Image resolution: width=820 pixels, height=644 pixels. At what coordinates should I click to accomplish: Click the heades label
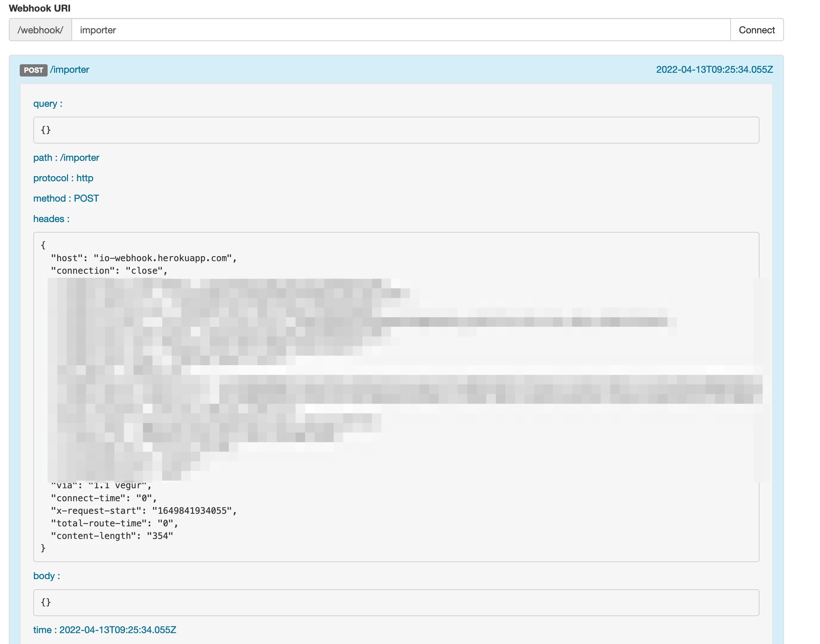coord(51,219)
